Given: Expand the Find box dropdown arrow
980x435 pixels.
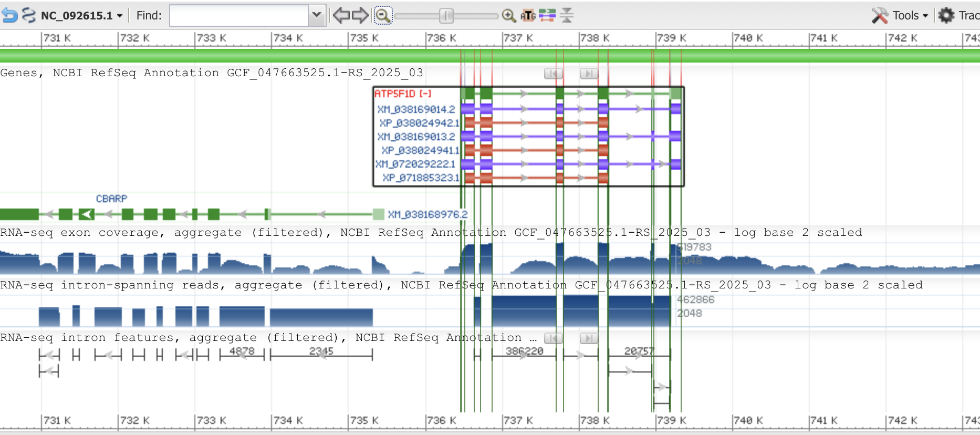Looking at the screenshot, I should pyautogui.click(x=316, y=15).
